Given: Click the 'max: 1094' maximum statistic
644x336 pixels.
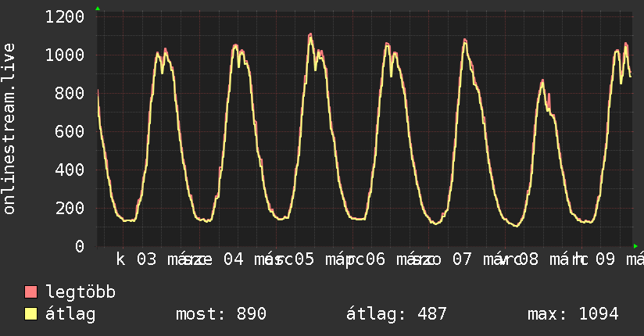Looking at the screenshot, I should click(574, 315).
